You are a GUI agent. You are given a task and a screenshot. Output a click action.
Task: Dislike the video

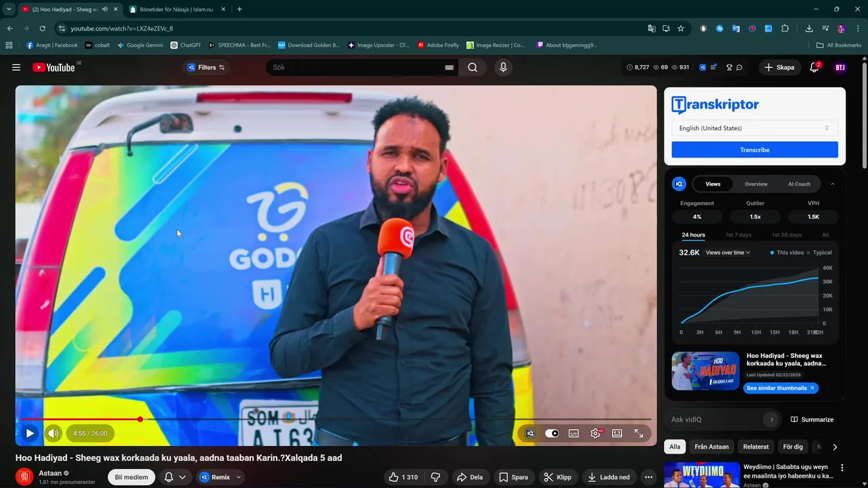pyautogui.click(x=436, y=477)
